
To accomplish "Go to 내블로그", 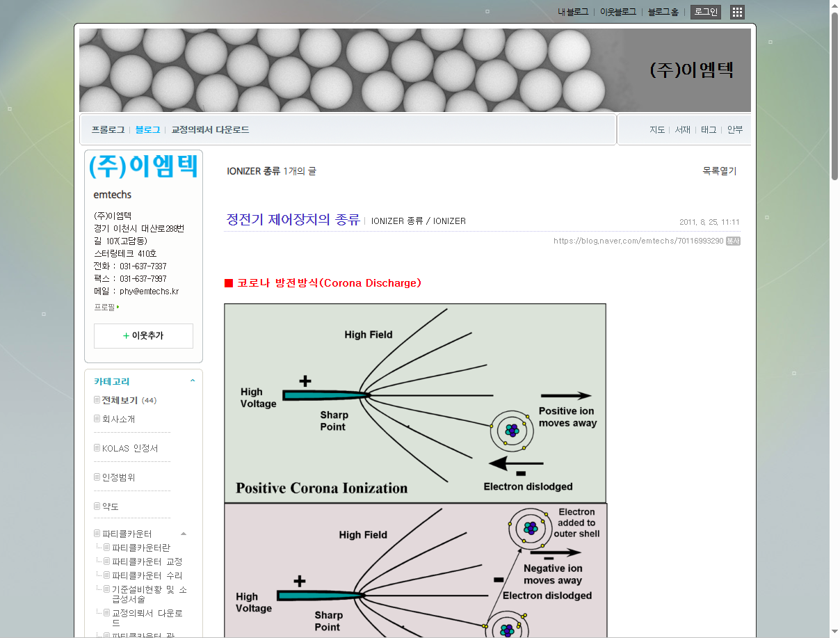I will pos(573,12).
